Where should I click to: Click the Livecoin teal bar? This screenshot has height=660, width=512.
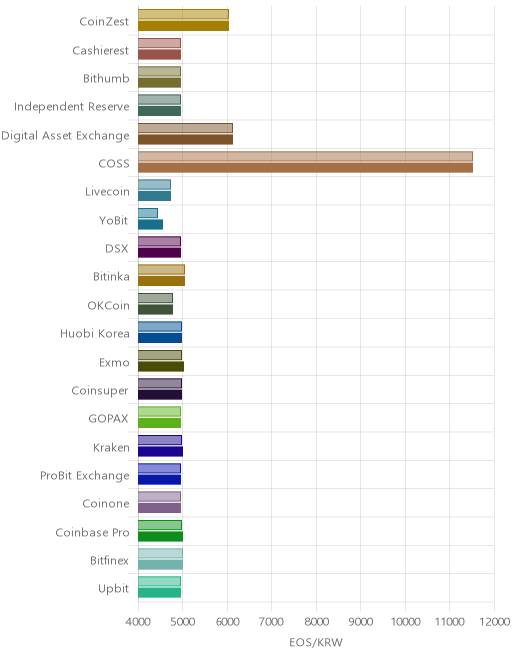(x=155, y=196)
